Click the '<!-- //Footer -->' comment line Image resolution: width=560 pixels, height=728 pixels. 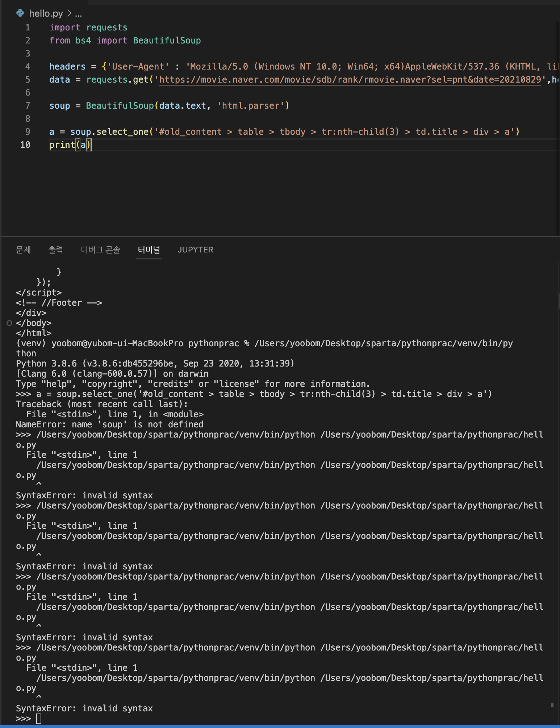(x=59, y=303)
